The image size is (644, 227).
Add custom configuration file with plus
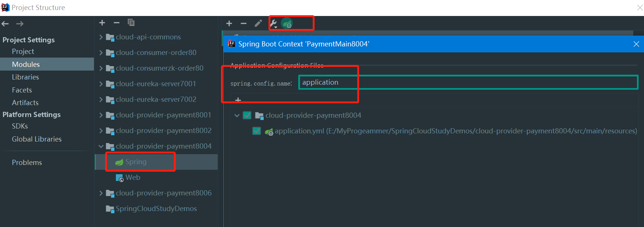(x=238, y=100)
